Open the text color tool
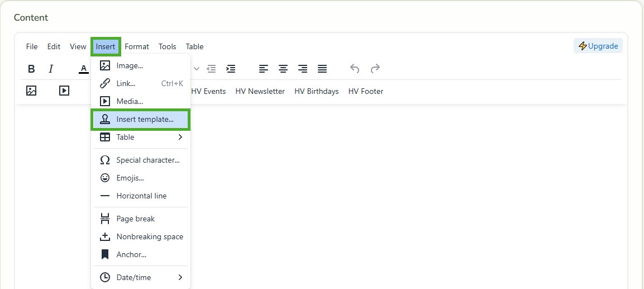 pos(84,69)
